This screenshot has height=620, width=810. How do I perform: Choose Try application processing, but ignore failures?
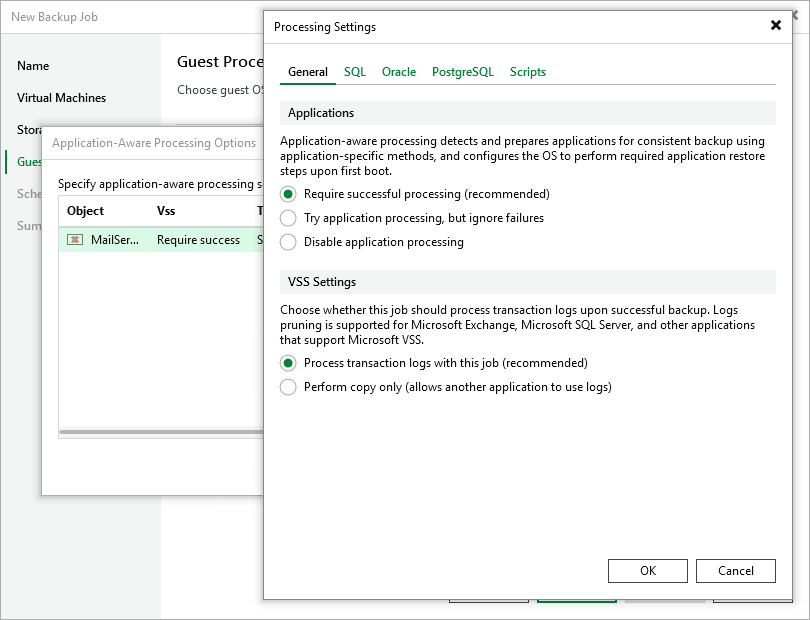tap(290, 217)
